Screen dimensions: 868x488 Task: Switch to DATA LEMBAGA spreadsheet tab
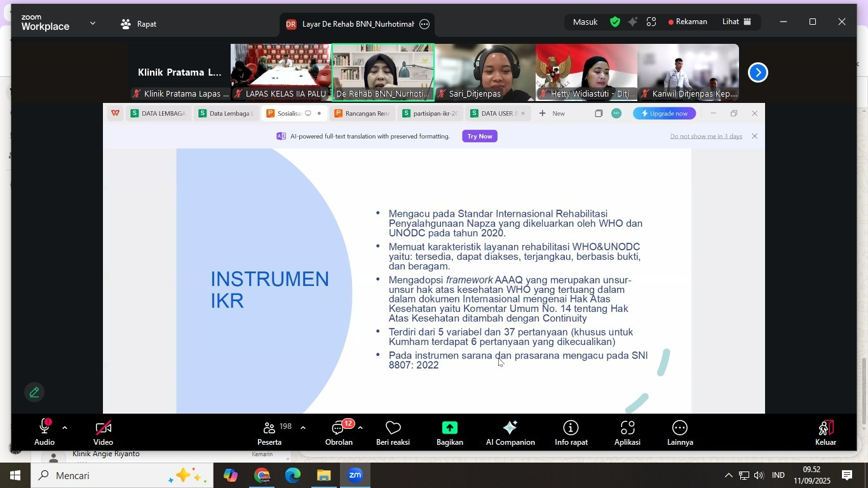158,114
